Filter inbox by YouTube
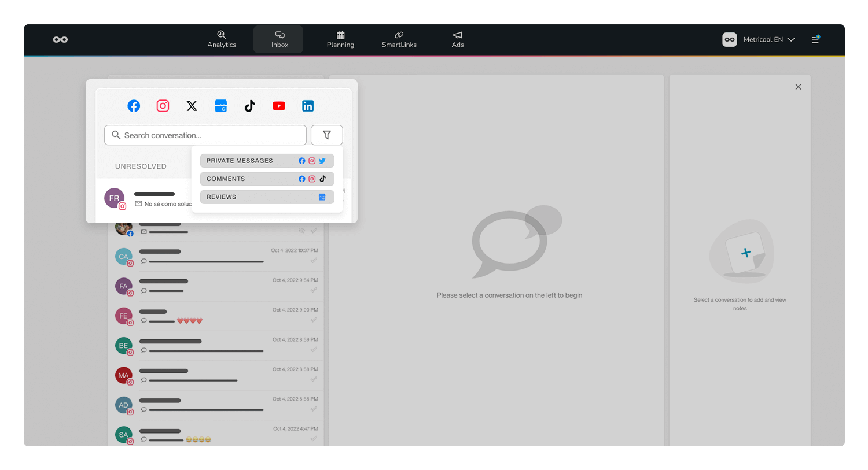The height and width of the screenshot is (470, 868). pos(279,106)
